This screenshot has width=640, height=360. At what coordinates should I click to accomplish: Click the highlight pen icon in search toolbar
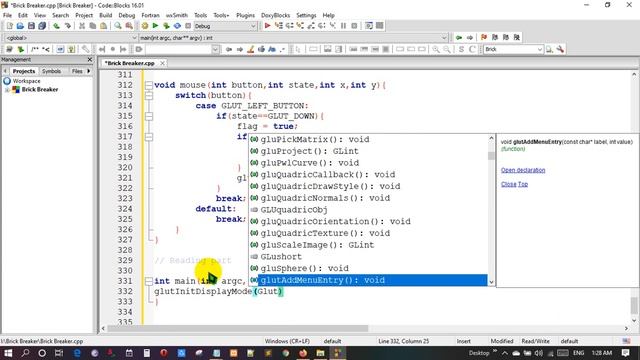[x=251, y=49]
